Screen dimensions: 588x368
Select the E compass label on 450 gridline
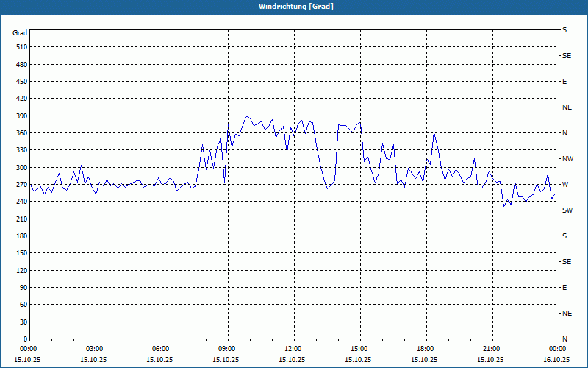click(564, 82)
